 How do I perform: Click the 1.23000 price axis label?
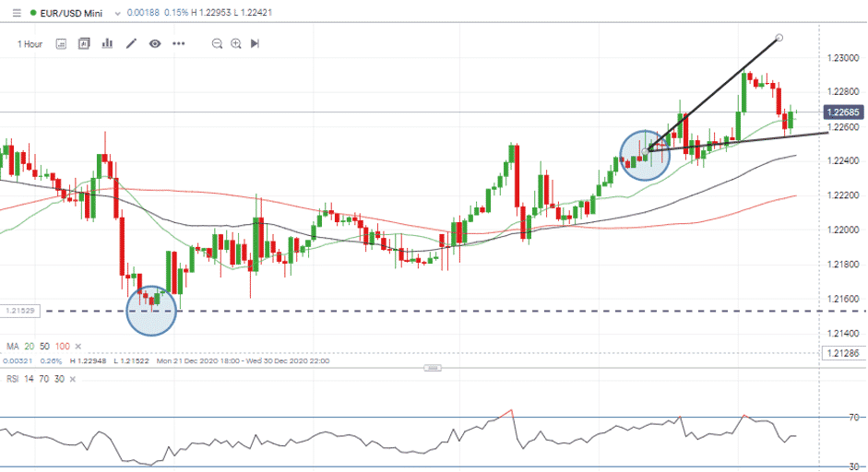[843, 57]
